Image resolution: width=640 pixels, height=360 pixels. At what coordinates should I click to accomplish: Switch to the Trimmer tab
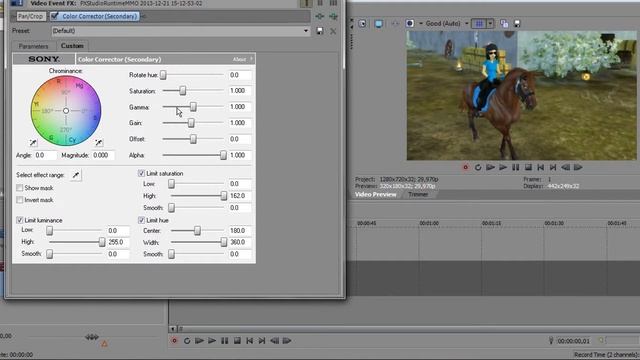418,195
